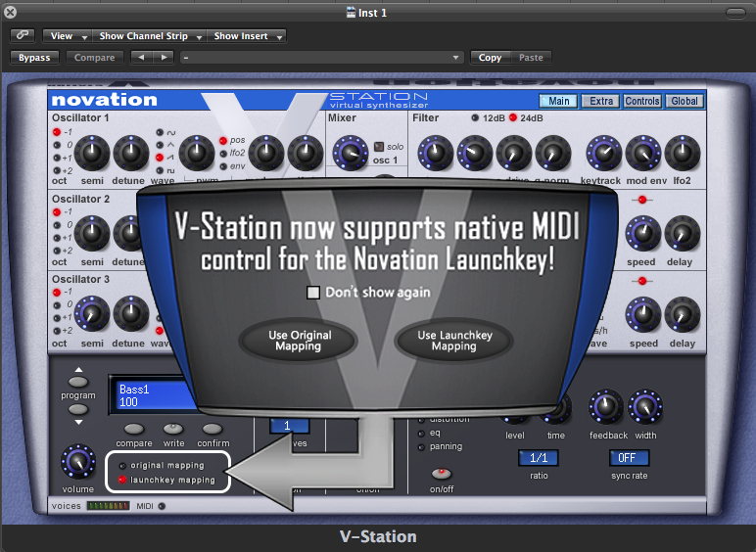Select the eq effect option
Image resolution: width=756 pixels, height=552 pixels.
point(421,434)
